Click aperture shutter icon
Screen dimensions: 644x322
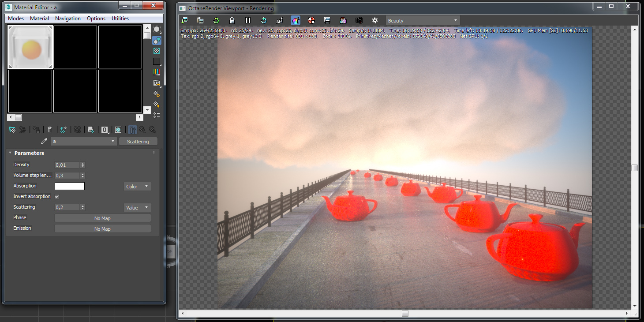(x=375, y=20)
